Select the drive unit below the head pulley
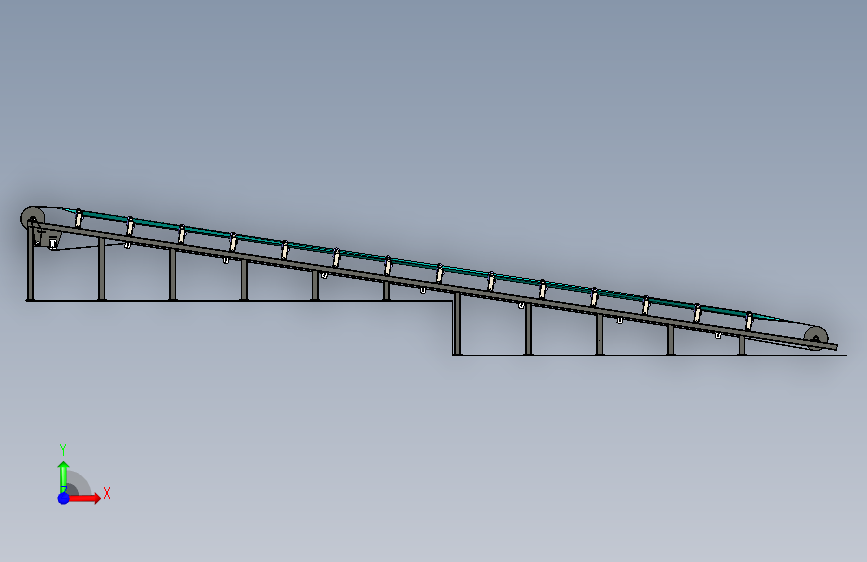The height and width of the screenshot is (562, 867). (48, 238)
